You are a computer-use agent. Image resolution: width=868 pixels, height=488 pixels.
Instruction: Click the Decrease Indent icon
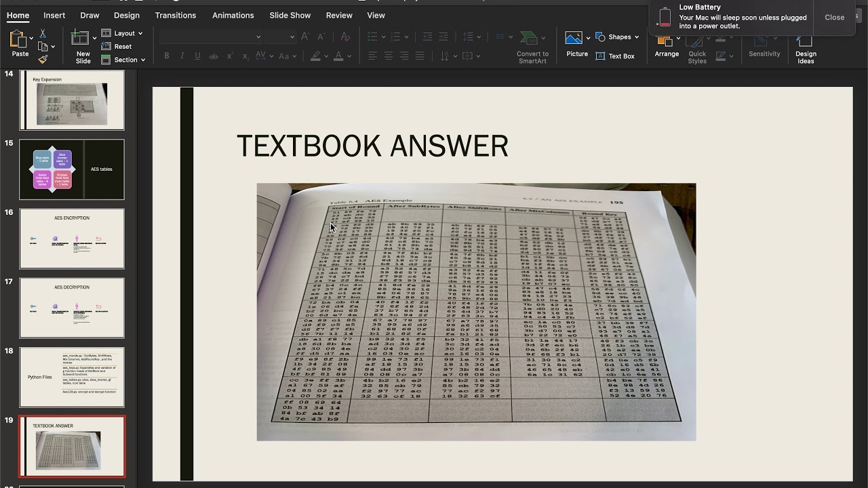(x=427, y=37)
